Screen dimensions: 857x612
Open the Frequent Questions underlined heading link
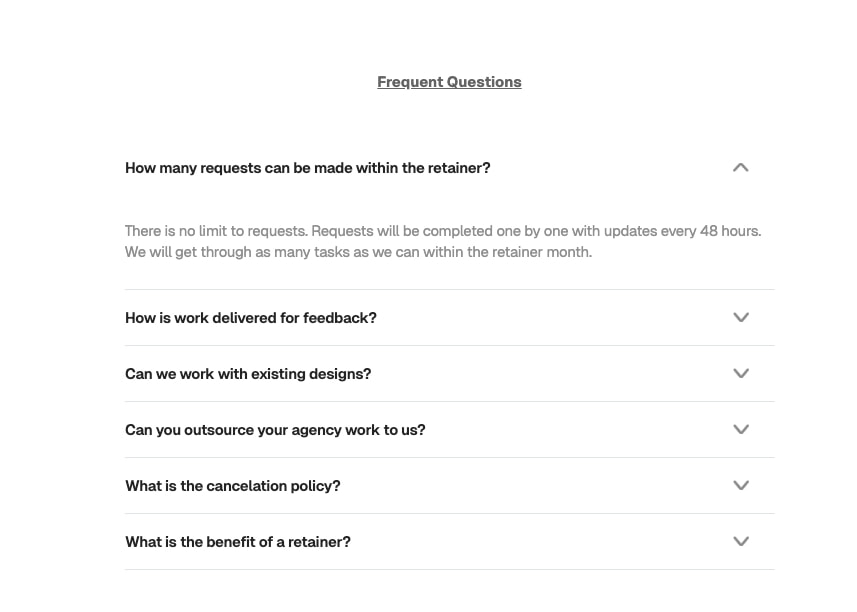449,82
